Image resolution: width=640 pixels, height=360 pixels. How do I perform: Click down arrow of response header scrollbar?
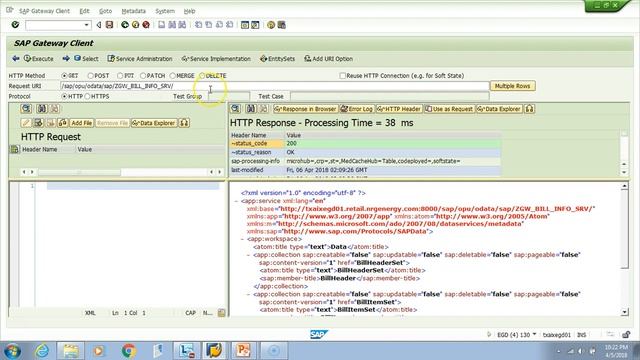coord(624,173)
